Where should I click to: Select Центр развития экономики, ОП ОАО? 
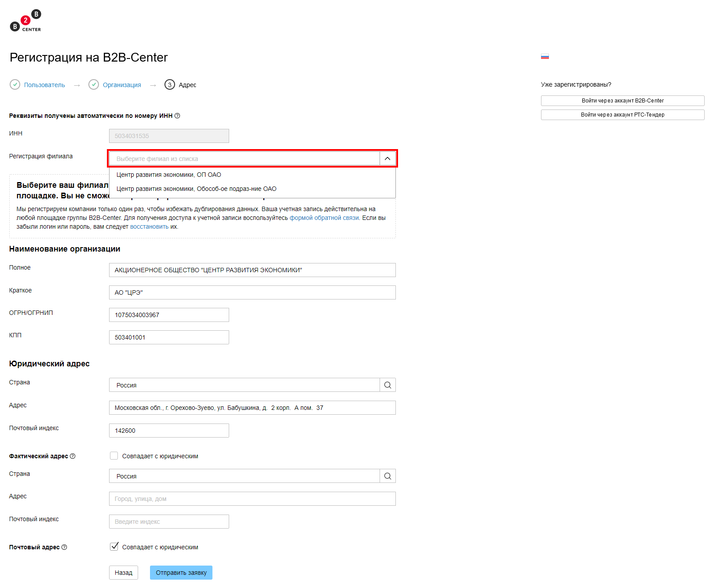[252, 175]
